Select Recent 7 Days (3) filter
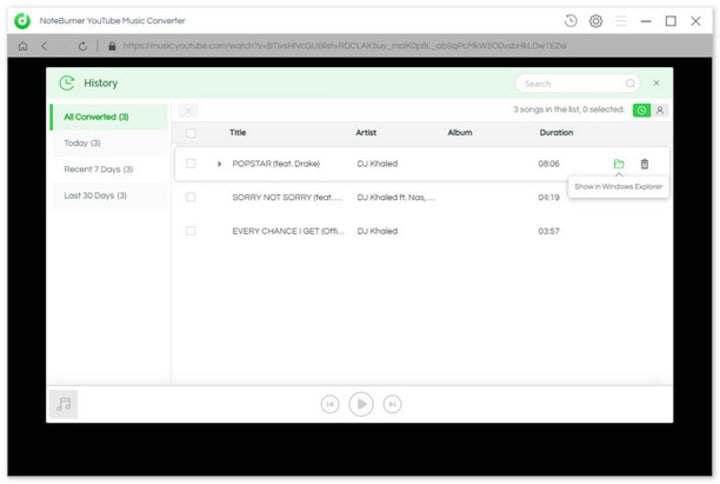720x484 pixels. pyautogui.click(x=109, y=169)
